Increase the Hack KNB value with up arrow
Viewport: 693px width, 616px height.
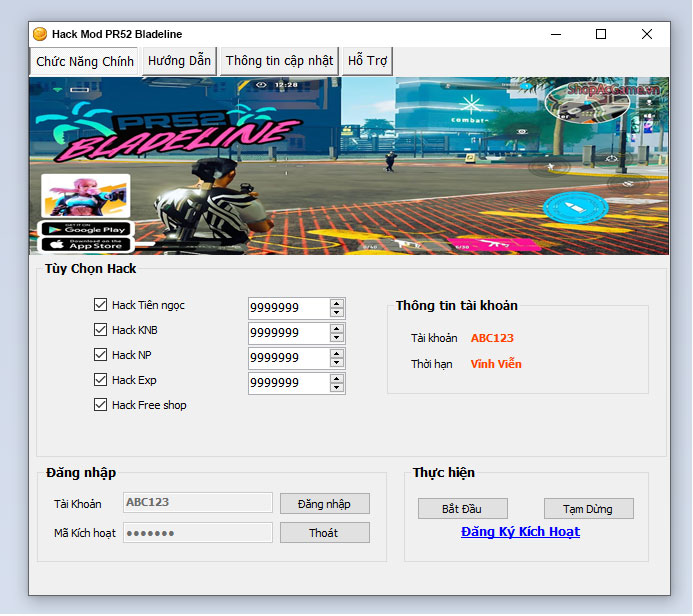337,329
